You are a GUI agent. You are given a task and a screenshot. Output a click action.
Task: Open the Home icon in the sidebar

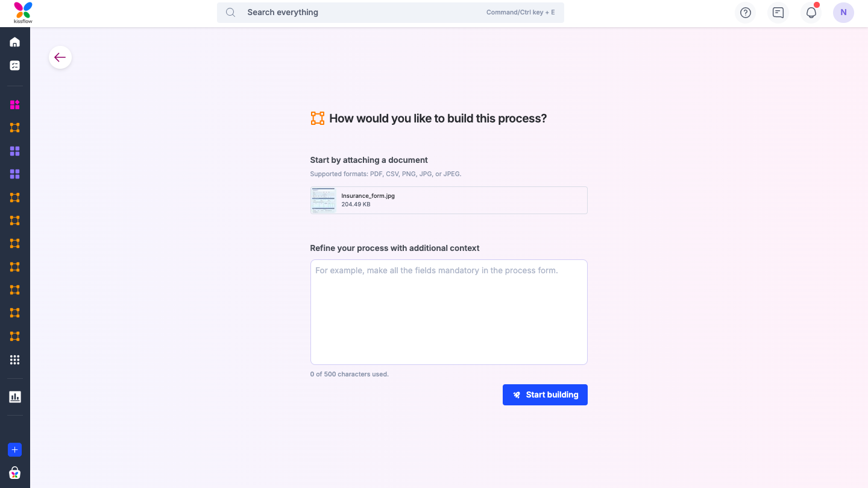(14, 42)
